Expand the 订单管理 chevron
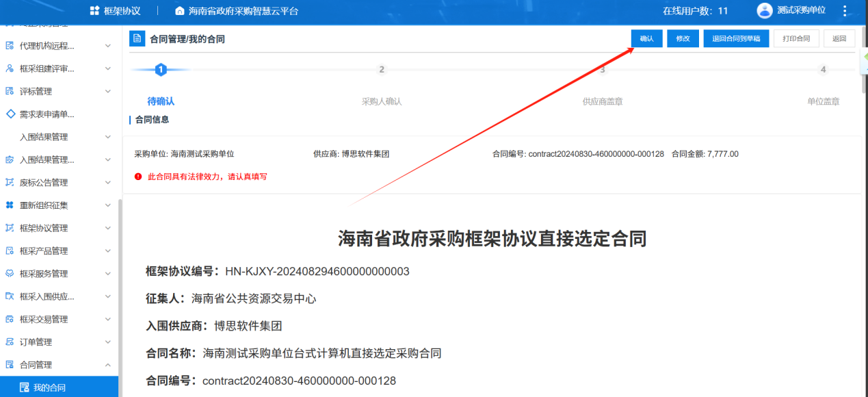 click(x=107, y=342)
